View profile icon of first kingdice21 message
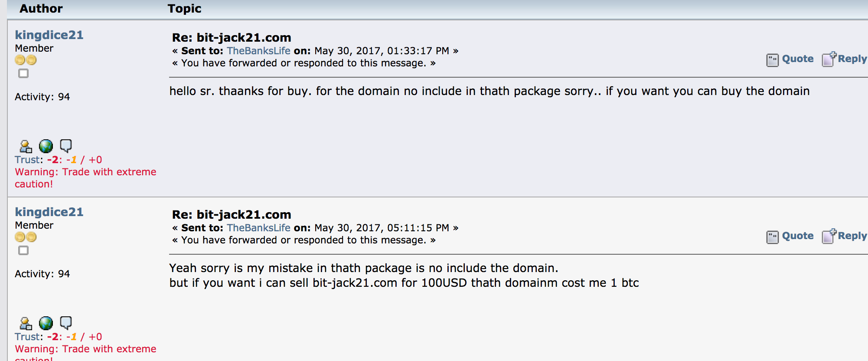868x361 pixels. click(x=26, y=146)
